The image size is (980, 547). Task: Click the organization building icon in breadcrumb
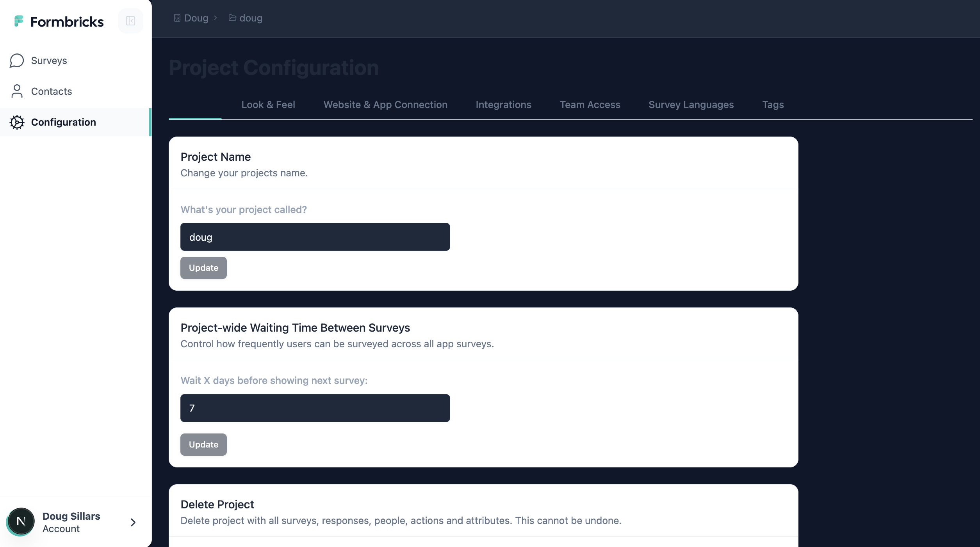(x=177, y=18)
